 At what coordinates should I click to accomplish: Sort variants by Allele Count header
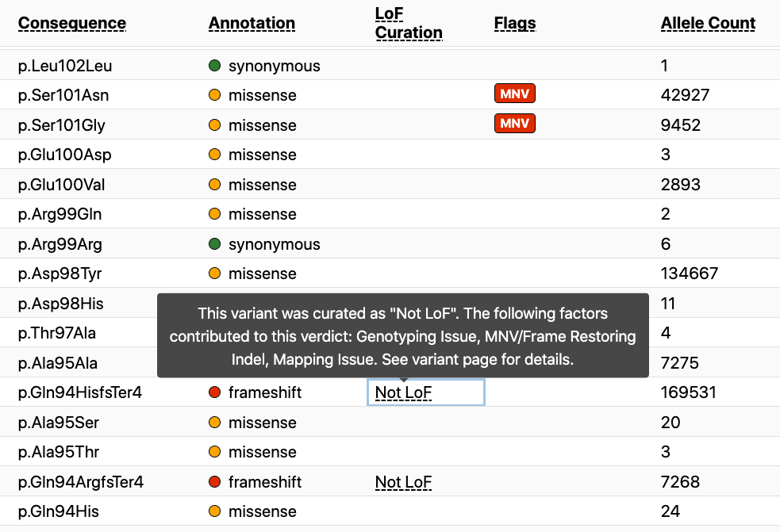click(708, 24)
